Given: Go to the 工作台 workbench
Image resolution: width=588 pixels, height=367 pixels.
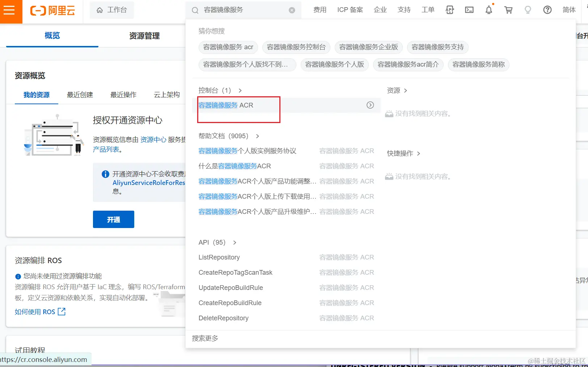Looking at the screenshot, I should (x=112, y=10).
